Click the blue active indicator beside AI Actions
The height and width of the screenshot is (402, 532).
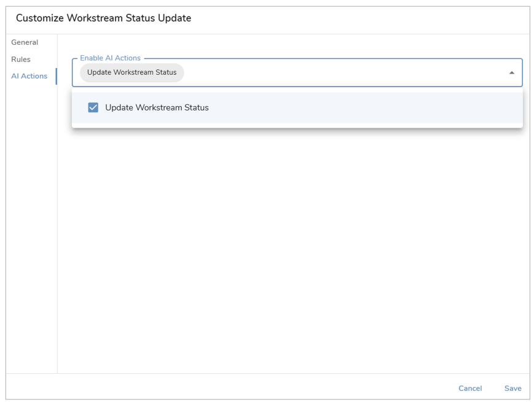[56, 76]
